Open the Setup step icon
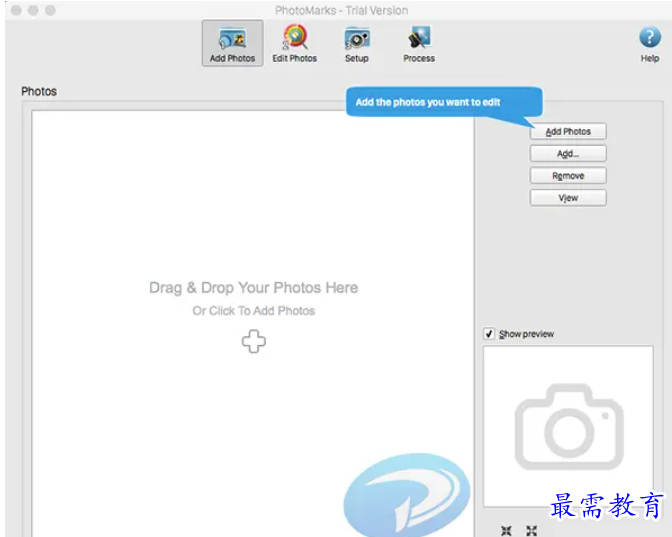Viewport: 672px width, 537px height. pyautogui.click(x=357, y=43)
